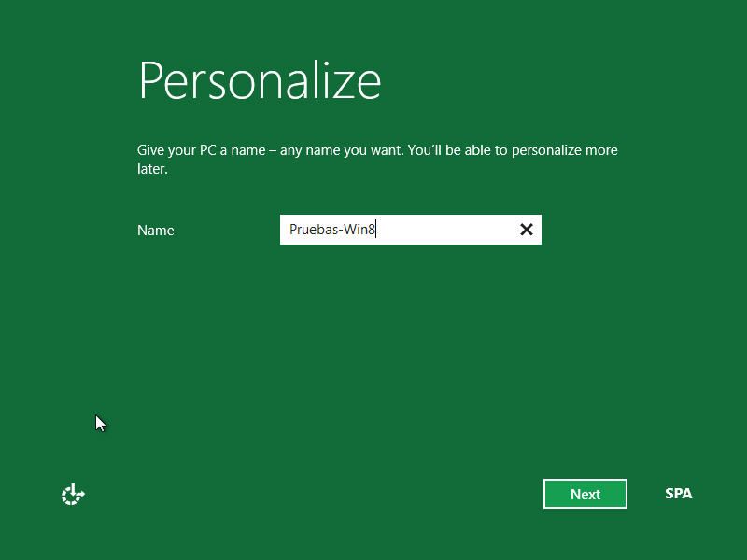Click the digit "8" in the name field
This screenshot has height=560, width=747.
[371, 230]
